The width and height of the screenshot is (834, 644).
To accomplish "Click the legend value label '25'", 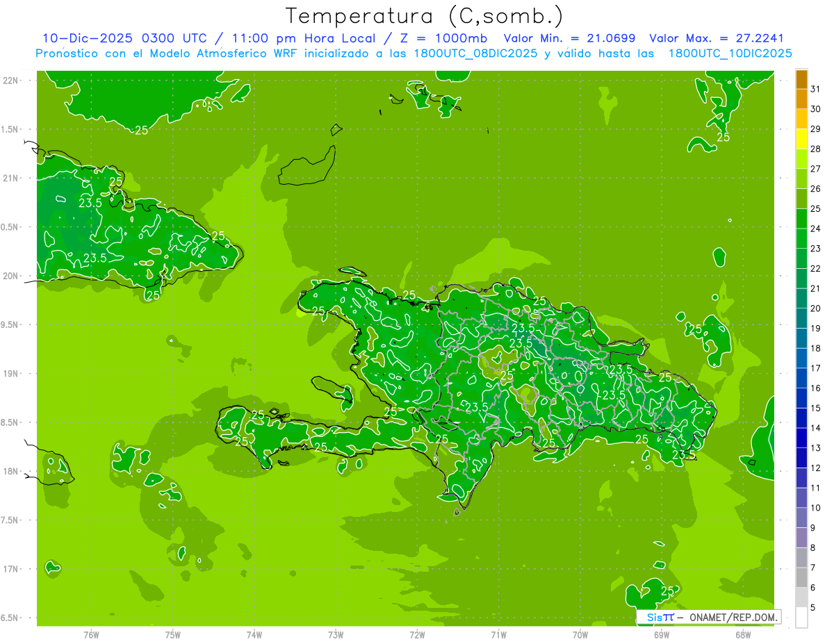I will tap(816, 208).
